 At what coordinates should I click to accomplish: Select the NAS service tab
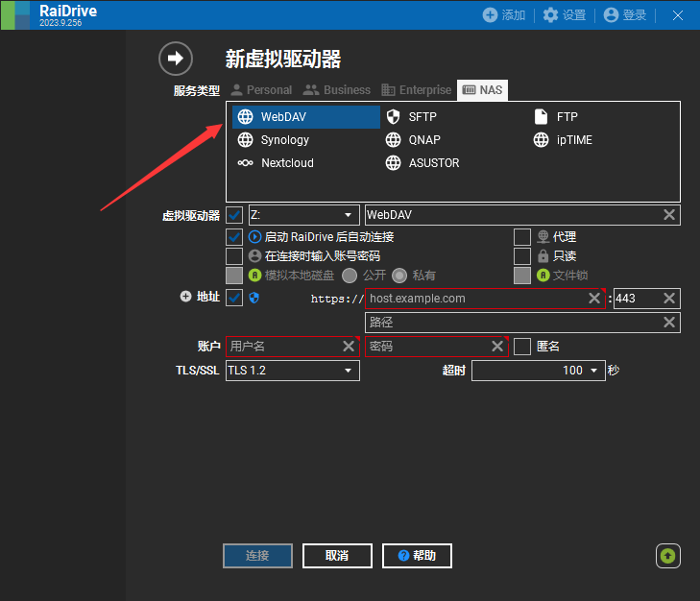click(x=482, y=90)
